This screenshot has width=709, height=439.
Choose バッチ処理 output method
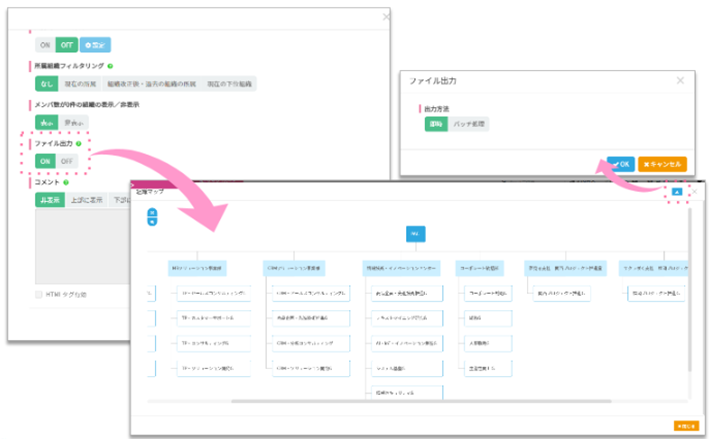(468, 124)
